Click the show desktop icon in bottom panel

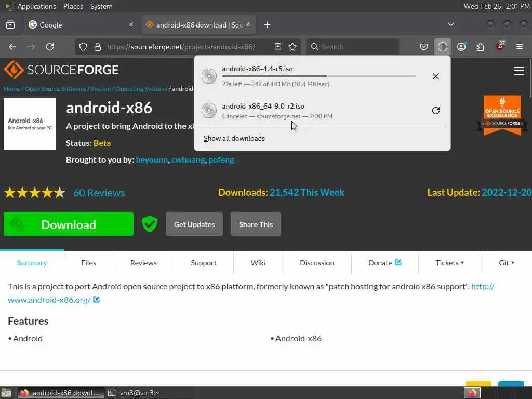(x=6, y=393)
